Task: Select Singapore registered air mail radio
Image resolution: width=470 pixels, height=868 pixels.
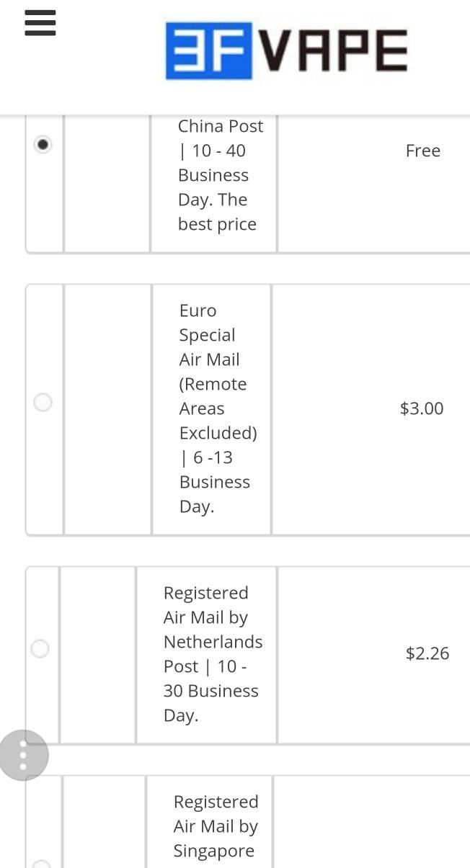Action: 42,863
